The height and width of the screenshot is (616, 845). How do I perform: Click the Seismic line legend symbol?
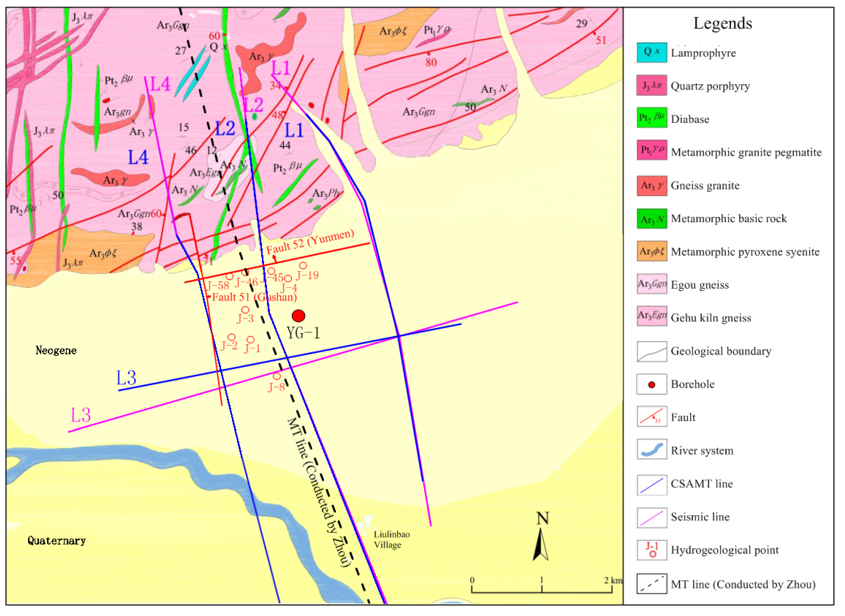(652, 517)
